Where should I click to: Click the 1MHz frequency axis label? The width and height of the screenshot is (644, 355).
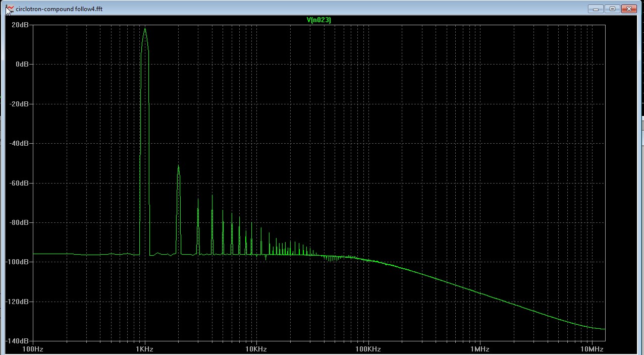click(x=479, y=349)
